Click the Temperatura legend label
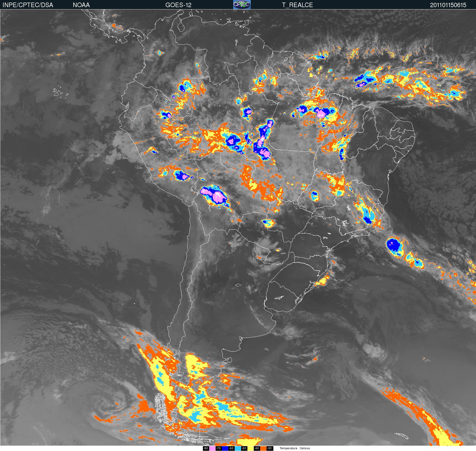The width and height of the screenshot is (476, 451). pyautogui.click(x=288, y=448)
